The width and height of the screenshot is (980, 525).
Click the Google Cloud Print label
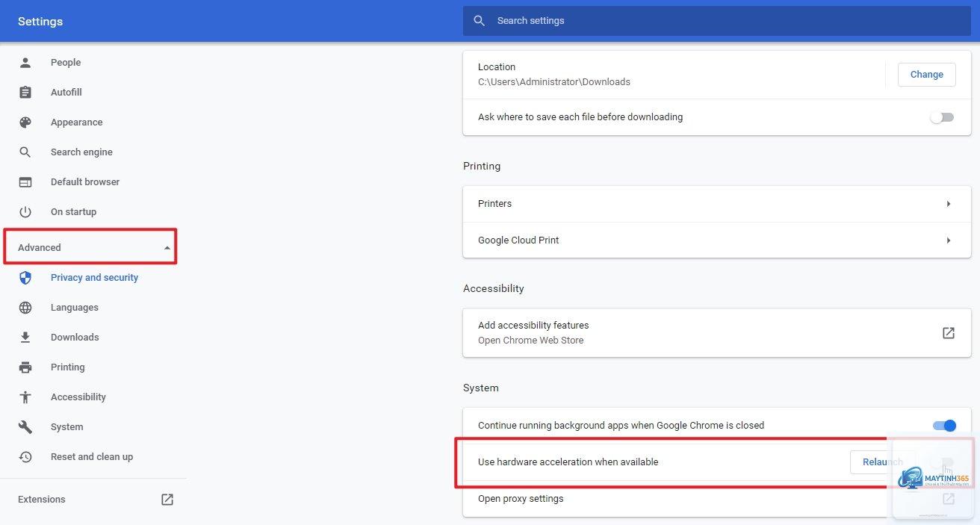coord(518,240)
